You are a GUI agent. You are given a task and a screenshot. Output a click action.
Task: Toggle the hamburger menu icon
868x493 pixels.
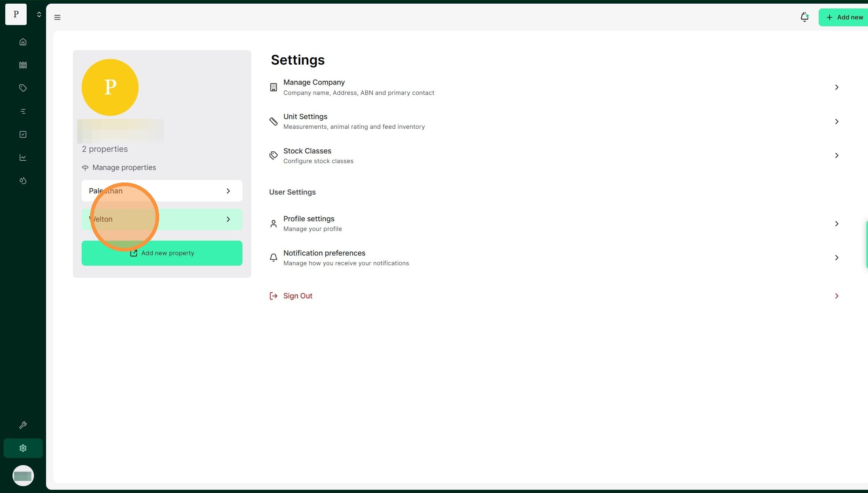pyautogui.click(x=57, y=17)
